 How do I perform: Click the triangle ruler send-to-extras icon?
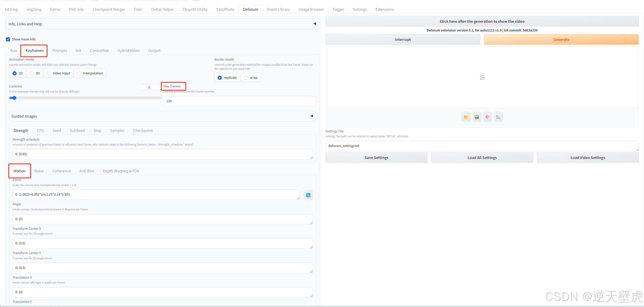[498, 117]
